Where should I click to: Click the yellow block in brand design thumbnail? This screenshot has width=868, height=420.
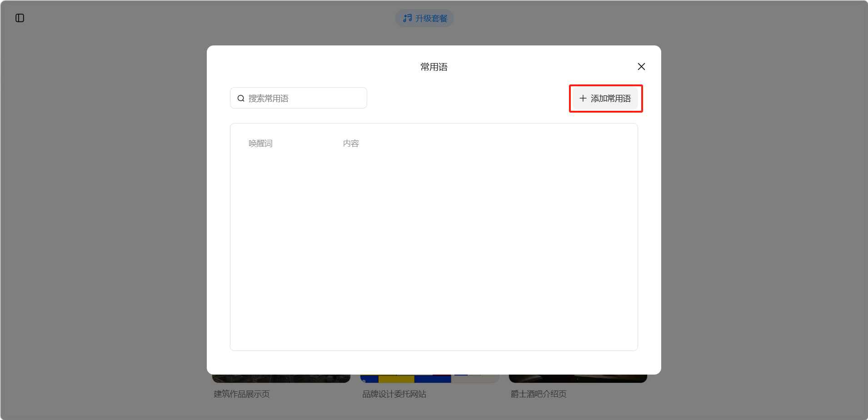coord(396,379)
